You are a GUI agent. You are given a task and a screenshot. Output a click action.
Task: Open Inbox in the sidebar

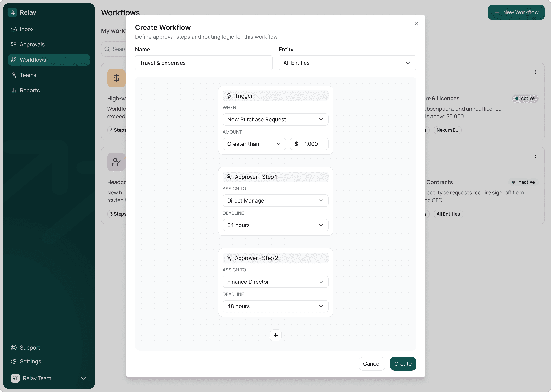pos(49,29)
